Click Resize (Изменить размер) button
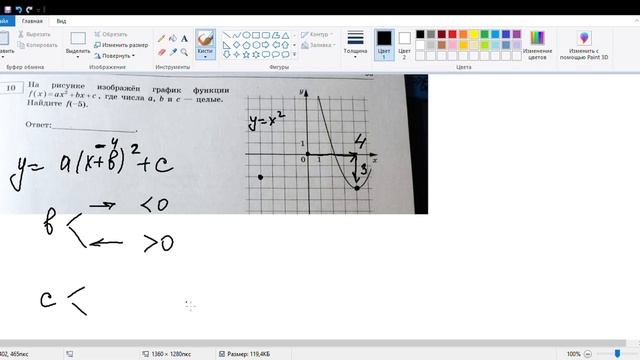Screen dimensions: 640x360 [121, 45]
